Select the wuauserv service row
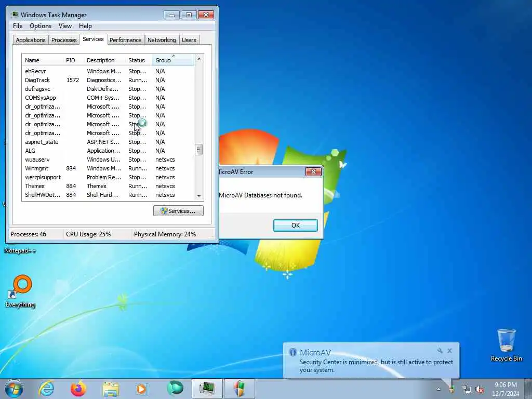Image resolution: width=532 pixels, height=399 pixels. [x=108, y=159]
